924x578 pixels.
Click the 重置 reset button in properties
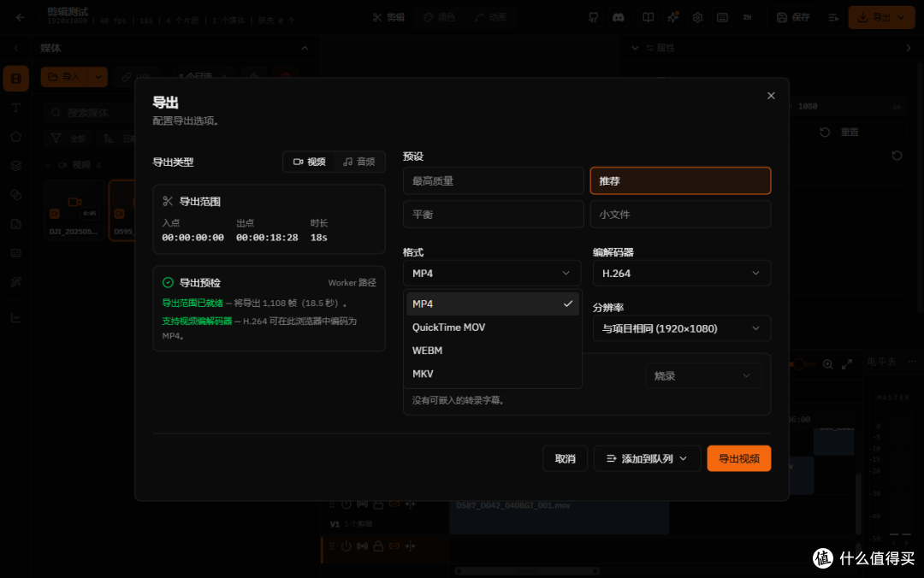(841, 132)
